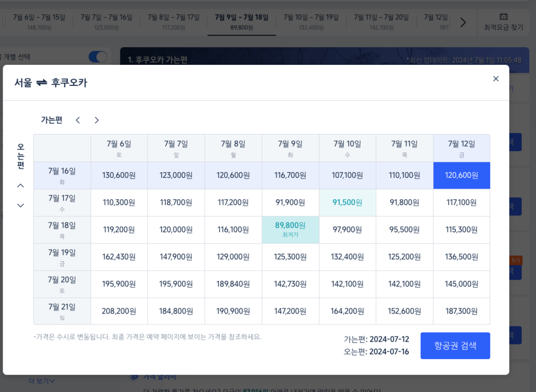Select the 91,800원 fare cell
The image size is (536, 392).
tap(405, 203)
